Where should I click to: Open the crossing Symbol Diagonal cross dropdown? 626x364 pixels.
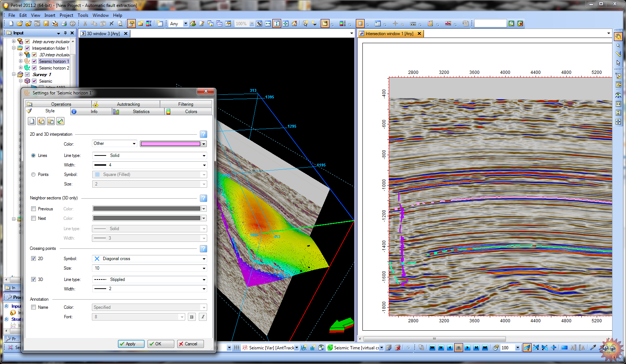[x=149, y=259]
